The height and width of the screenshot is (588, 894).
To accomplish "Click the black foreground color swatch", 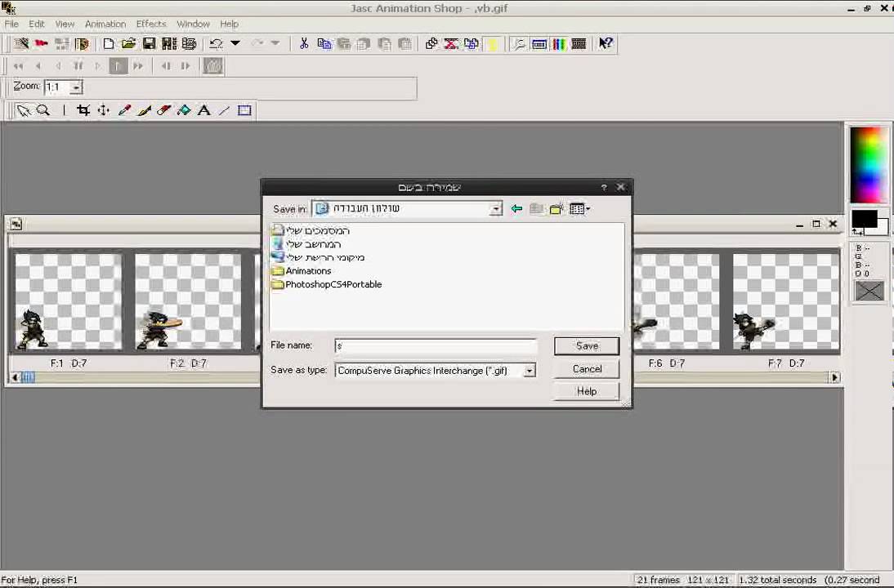I will [865, 220].
